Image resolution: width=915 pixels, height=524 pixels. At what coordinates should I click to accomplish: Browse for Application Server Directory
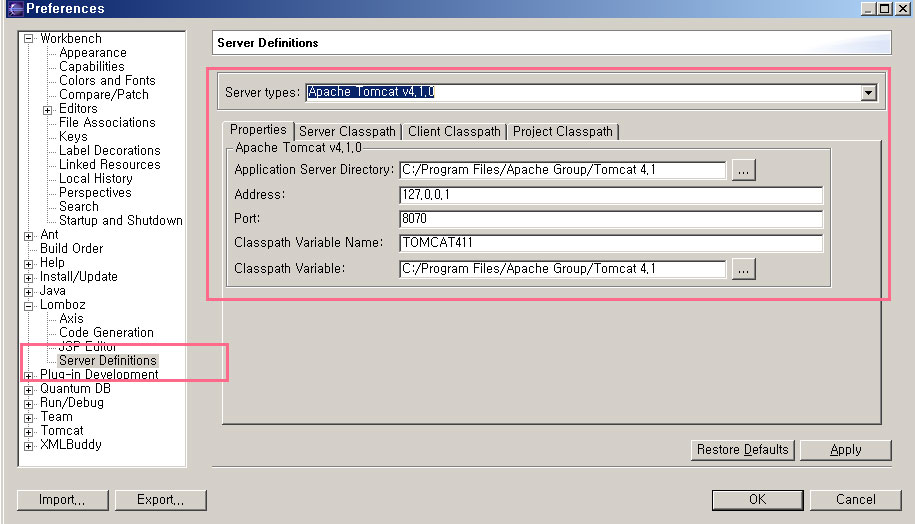pos(743,170)
